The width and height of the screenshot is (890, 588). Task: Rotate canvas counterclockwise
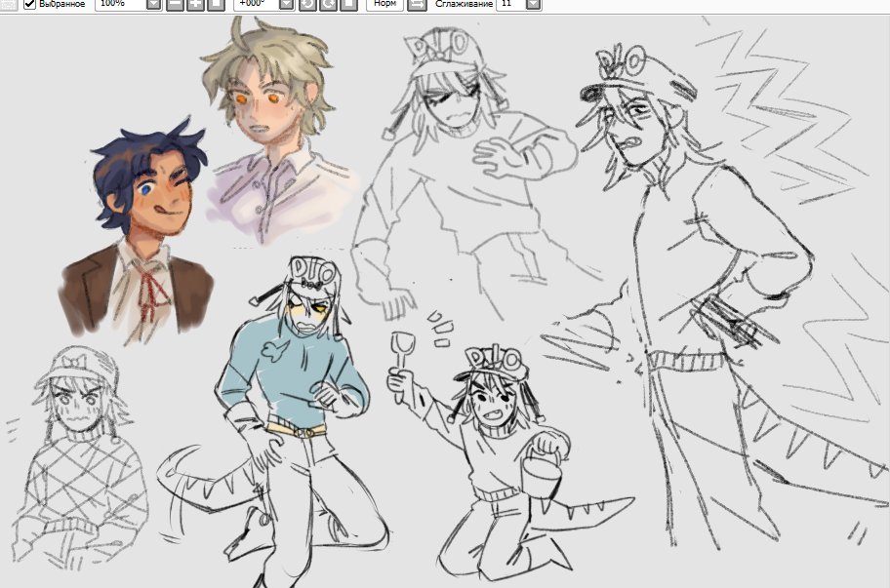(x=307, y=5)
